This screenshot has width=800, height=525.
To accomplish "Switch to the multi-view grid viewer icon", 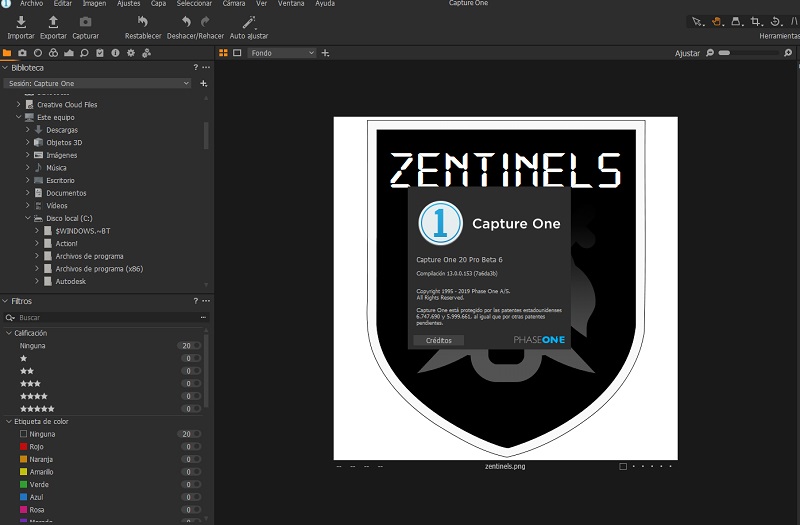I will 224,52.
